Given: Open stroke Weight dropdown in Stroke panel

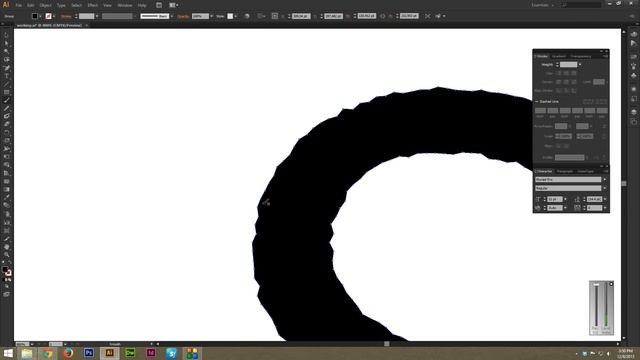Looking at the screenshot, I should [580, 64].
